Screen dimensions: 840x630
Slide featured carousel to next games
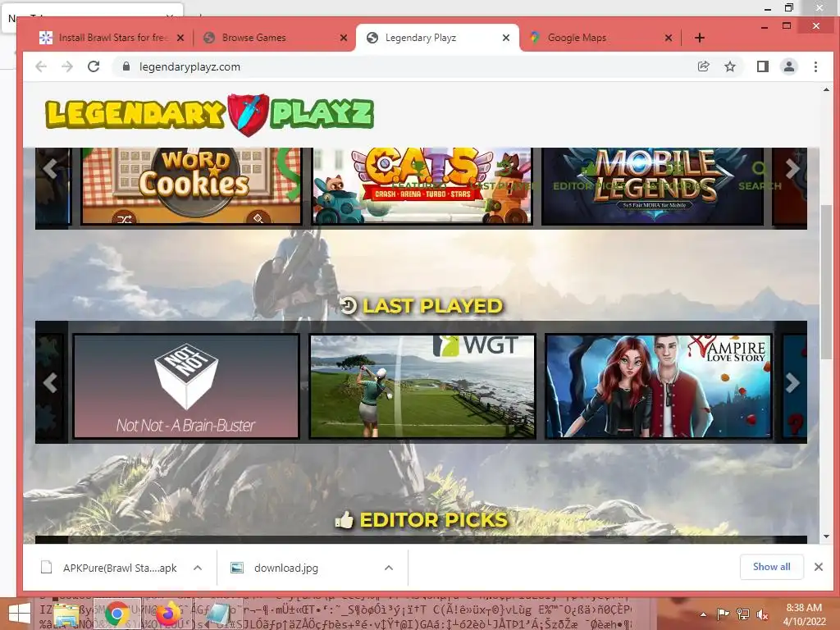click(792, 169)
